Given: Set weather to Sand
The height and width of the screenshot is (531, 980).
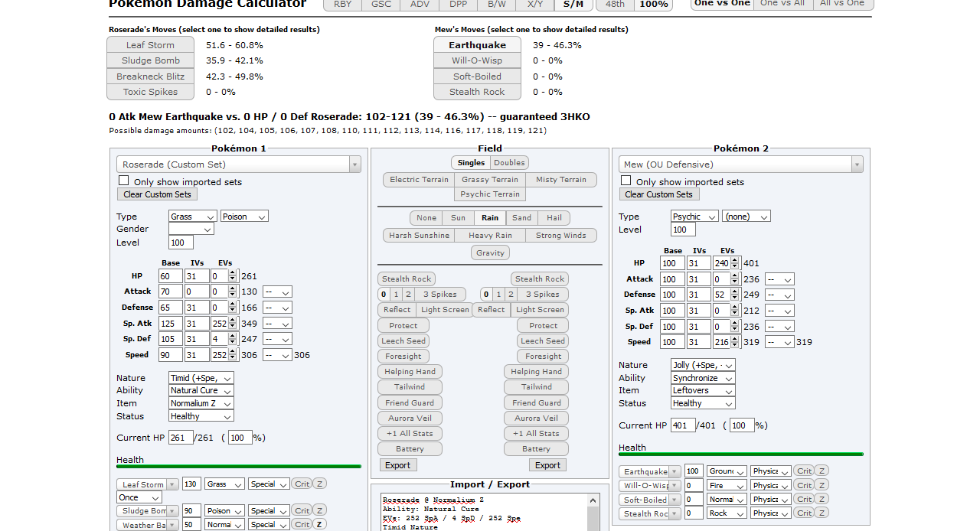Looking at the screenshot, I should point(522,218).
